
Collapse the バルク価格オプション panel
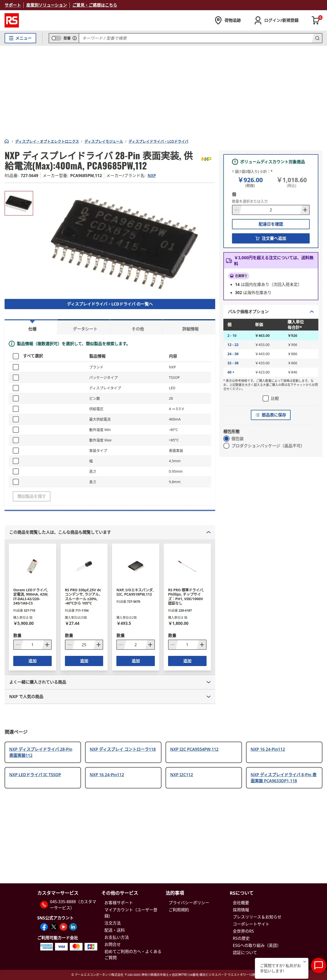tap(311, 312)
